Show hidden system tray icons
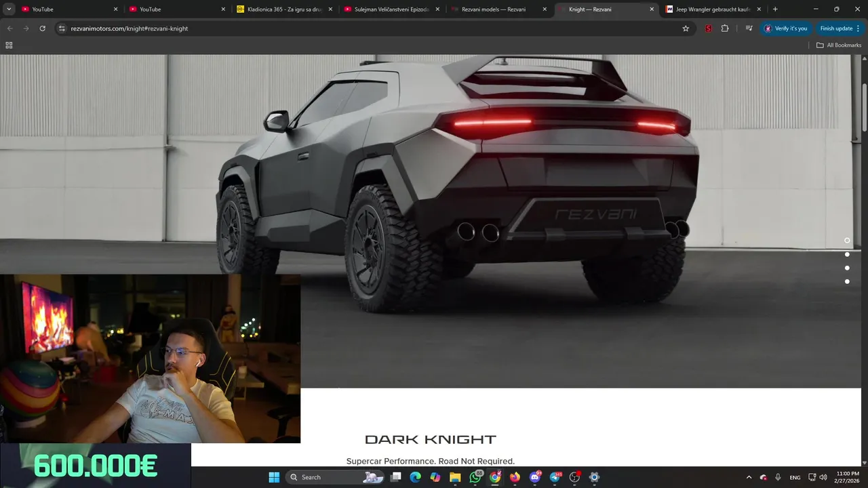Viewport: 868px width, 488px height. pyautogui.click(x=749, y=477)
